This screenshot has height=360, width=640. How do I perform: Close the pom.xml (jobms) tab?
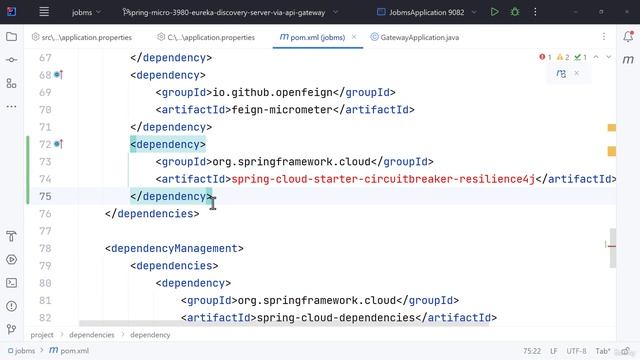pos(354,37)
